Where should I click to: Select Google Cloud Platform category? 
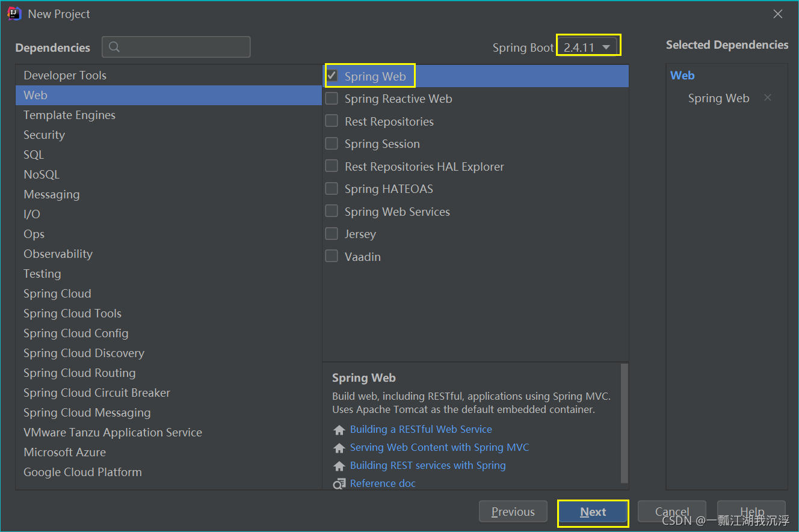tap(168, 472)
